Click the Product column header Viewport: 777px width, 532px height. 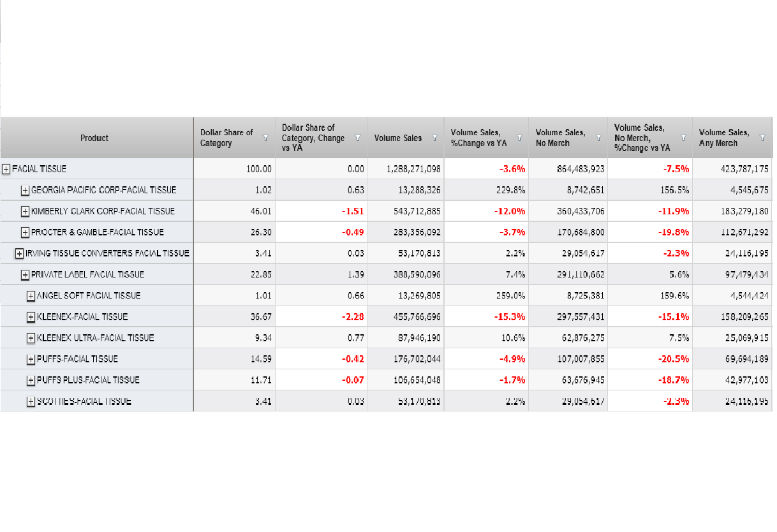pos(94,138)
